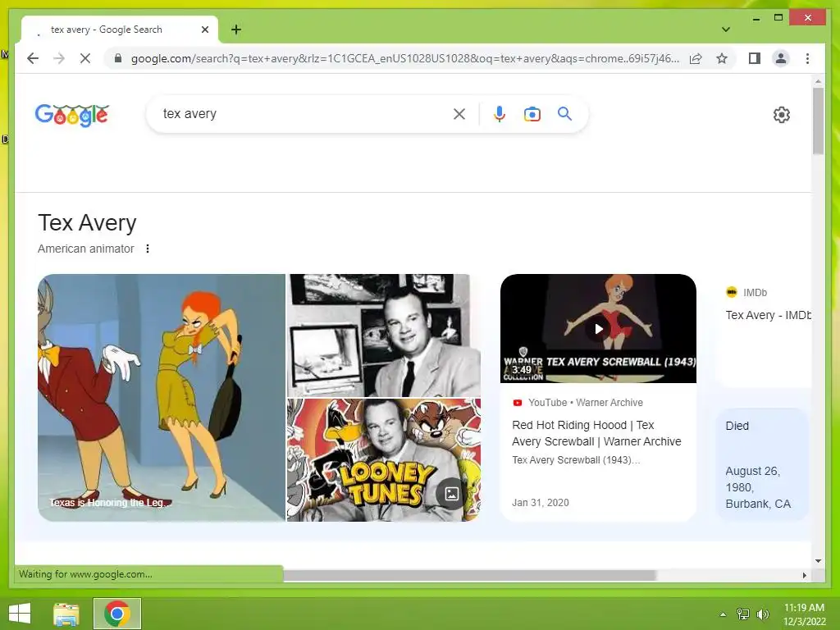Open File Explorer from taskbar
The height and width of the screenshot is (630, 840).
[66, 614]
